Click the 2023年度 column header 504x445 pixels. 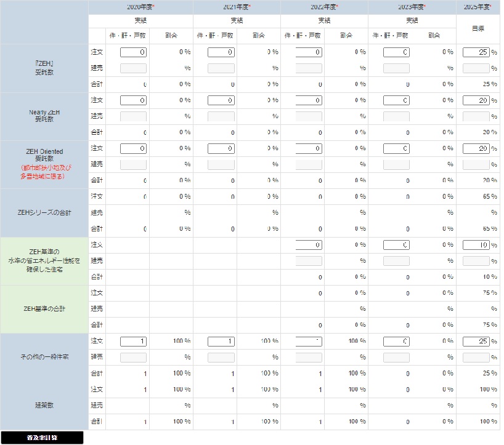click(x=412, y=7)
